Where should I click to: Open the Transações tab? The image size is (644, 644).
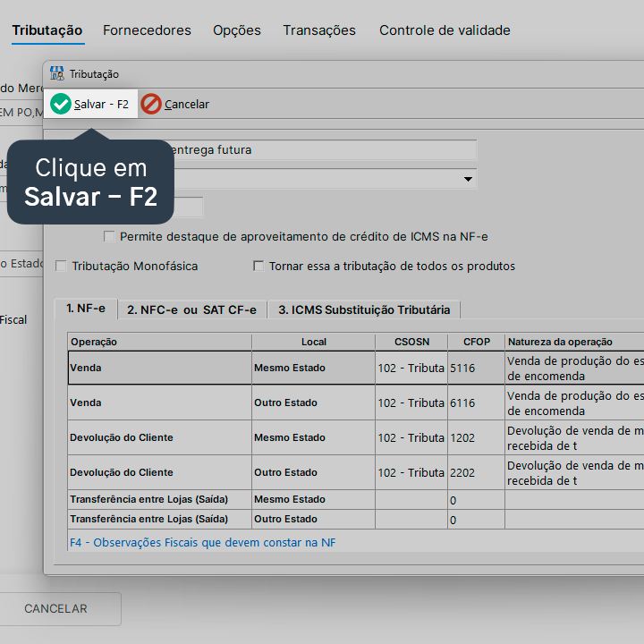coord(319,30)
